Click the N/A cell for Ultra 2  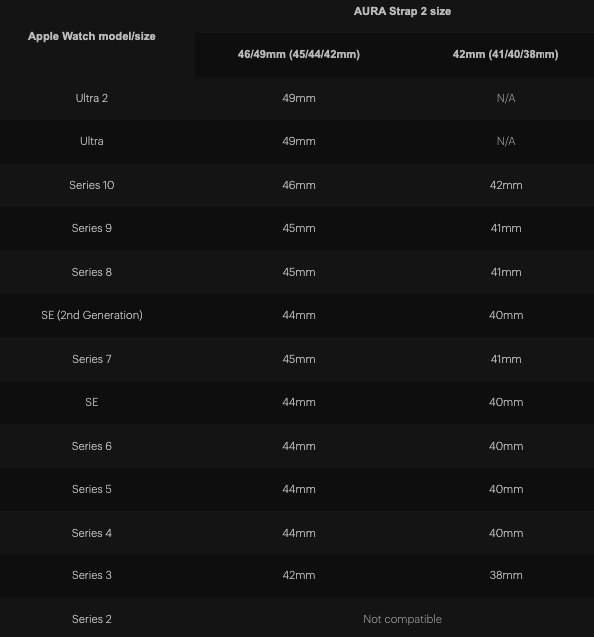[x=506, y=98]
